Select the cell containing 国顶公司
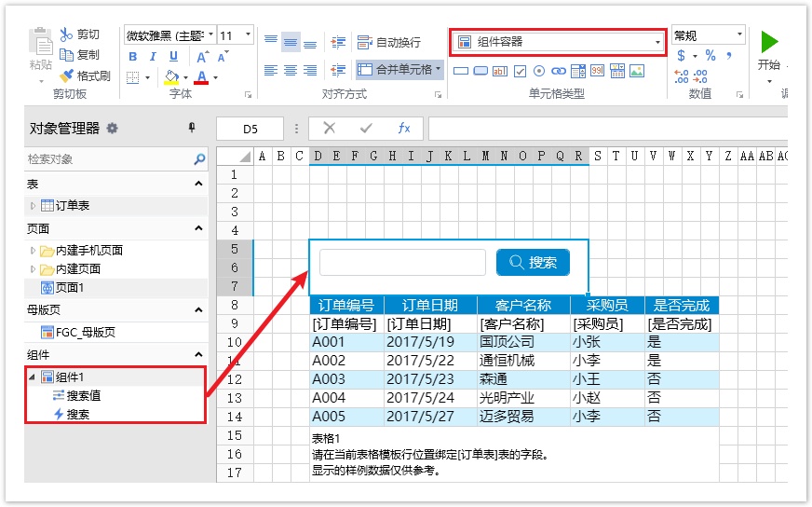 (523, 342)
